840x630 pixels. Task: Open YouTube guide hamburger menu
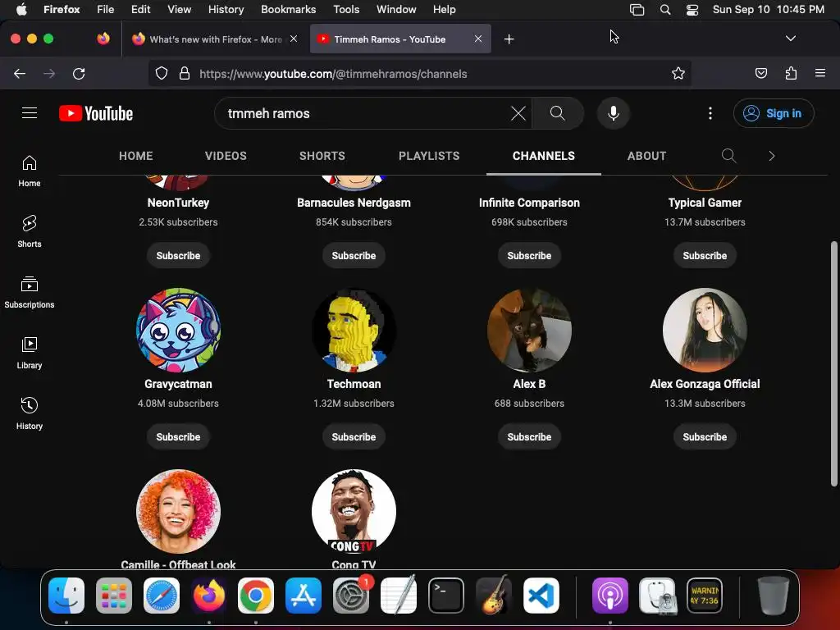30,113
